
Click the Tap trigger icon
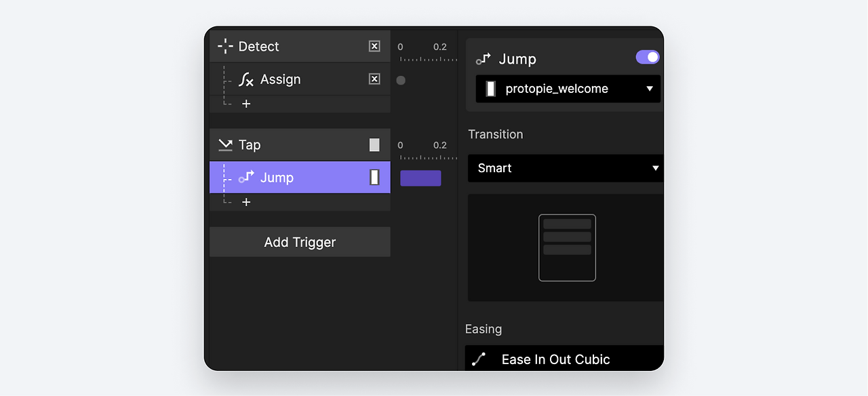coord(225,144)
